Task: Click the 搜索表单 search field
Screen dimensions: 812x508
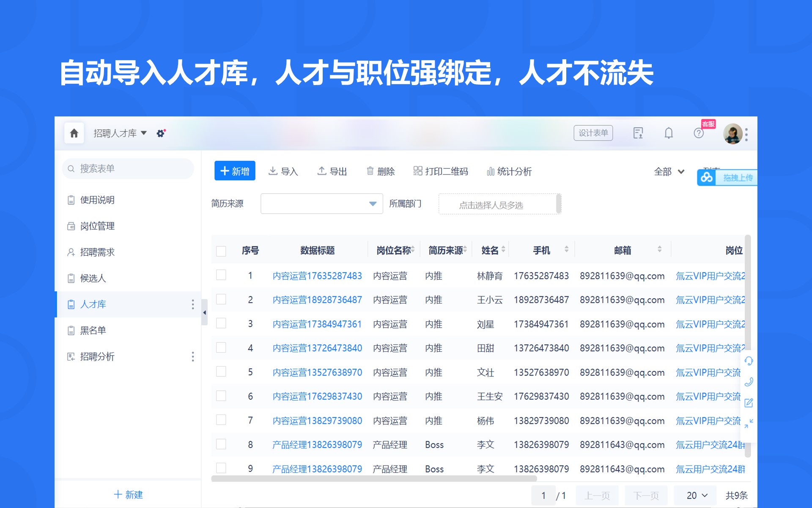Action: (128, 168)
